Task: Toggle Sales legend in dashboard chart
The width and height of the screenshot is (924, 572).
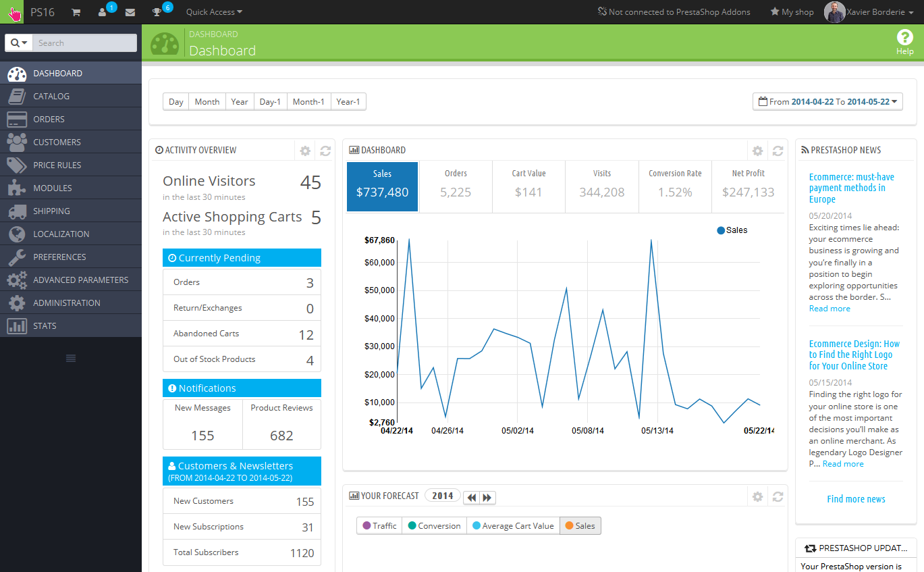Action: coord(732,230)
